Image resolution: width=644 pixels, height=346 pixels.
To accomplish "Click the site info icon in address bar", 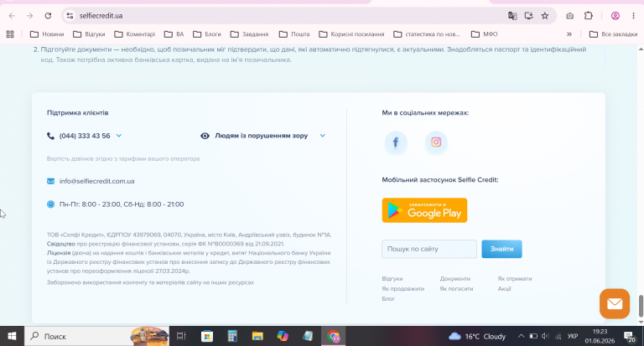I will [x=70, y=16].
